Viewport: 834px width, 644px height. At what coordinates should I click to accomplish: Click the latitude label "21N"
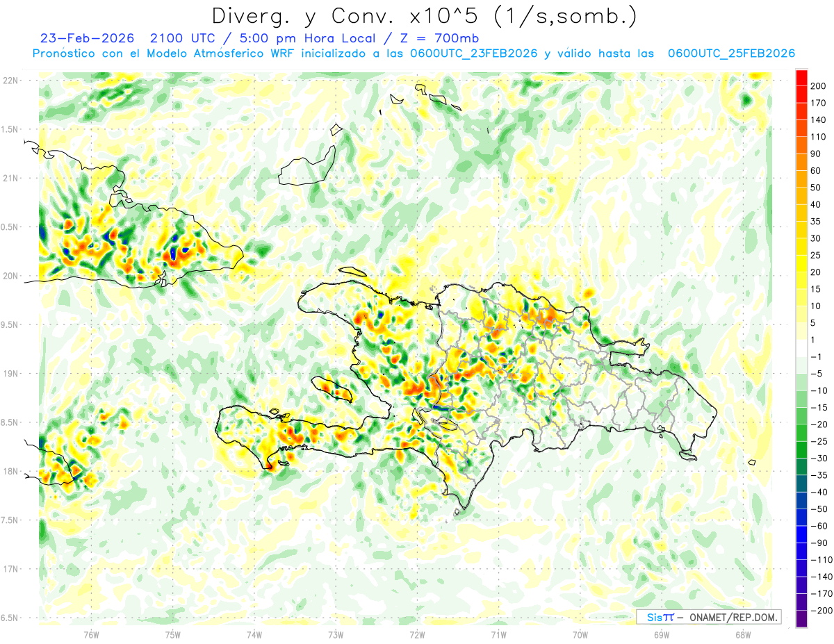(10, 178)
